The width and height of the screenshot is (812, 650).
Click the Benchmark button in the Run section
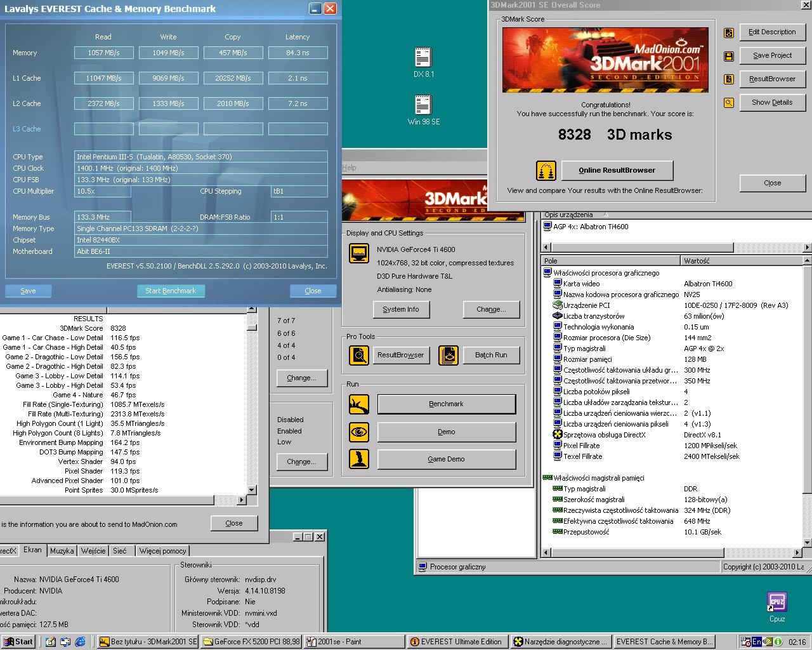pyautogui.click(x=447, y=404)
